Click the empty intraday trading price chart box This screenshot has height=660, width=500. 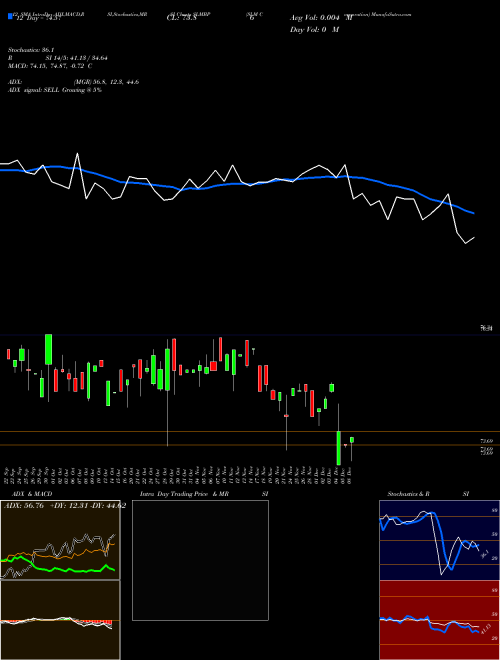(200, 560)
